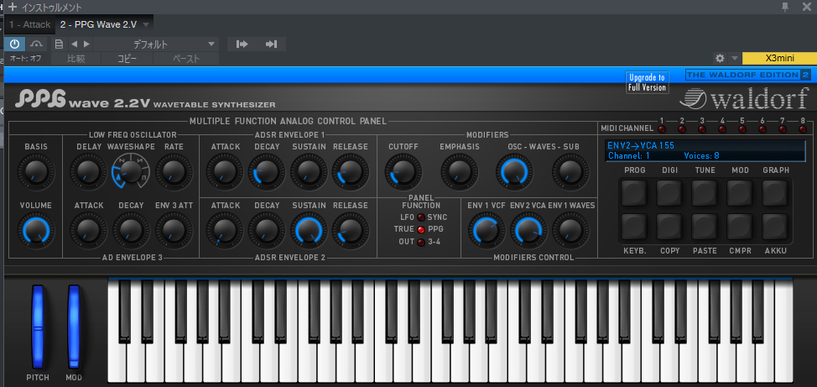This screenshot has width=817, height=387.
Task: Click the DIGI panel button
Action: click(670, 193)
